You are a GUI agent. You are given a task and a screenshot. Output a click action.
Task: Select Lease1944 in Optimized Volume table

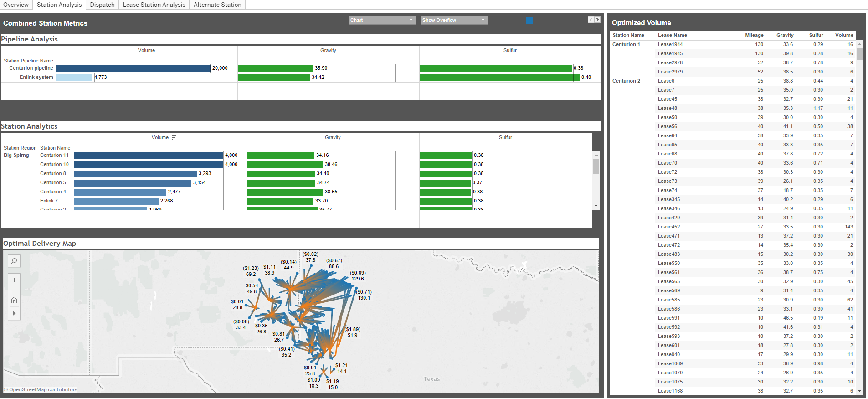[x=670, y=44]
